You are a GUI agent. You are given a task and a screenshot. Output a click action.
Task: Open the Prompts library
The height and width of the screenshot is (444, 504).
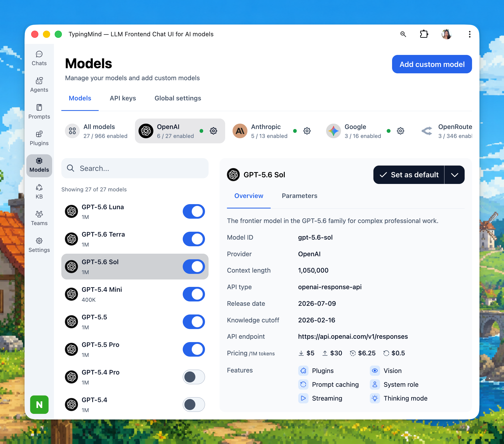(x=39, y=112)
